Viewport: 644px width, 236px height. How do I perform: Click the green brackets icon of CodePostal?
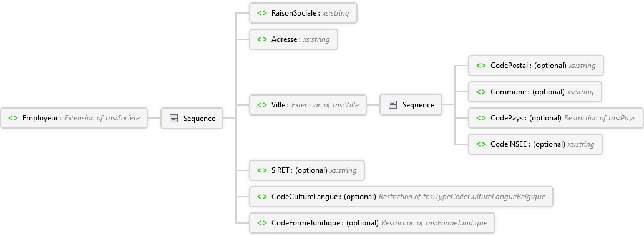coord(481,66)
